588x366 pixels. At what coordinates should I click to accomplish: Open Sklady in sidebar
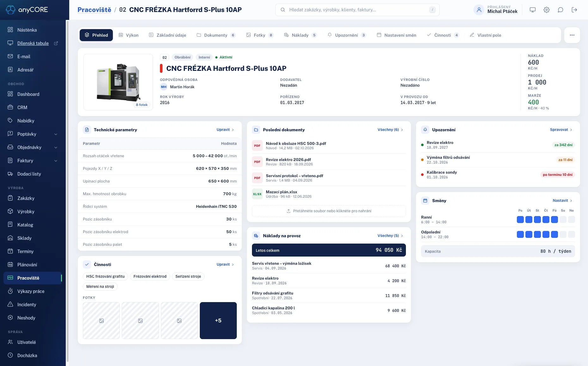33,238
